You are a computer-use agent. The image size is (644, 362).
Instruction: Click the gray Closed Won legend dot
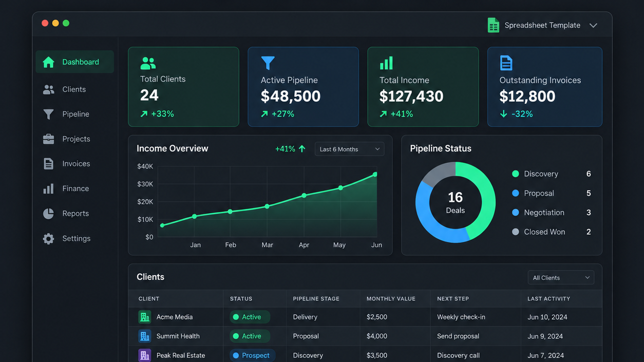(516, 232)
